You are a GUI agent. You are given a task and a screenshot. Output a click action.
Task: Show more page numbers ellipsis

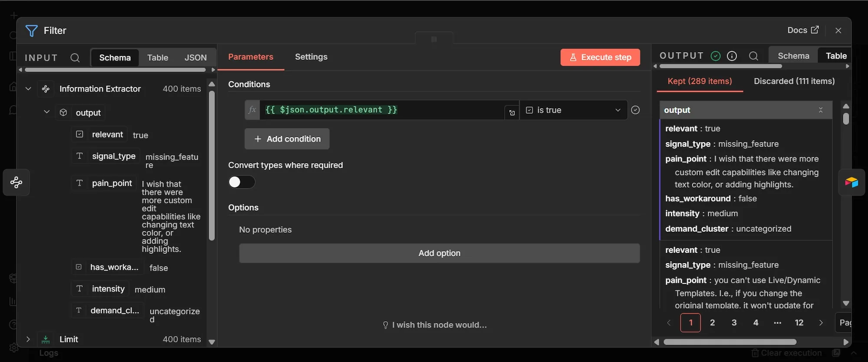[777, 323]
